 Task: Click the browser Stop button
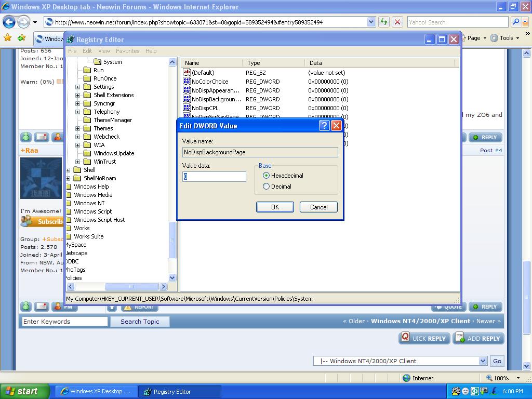(397, 22)
